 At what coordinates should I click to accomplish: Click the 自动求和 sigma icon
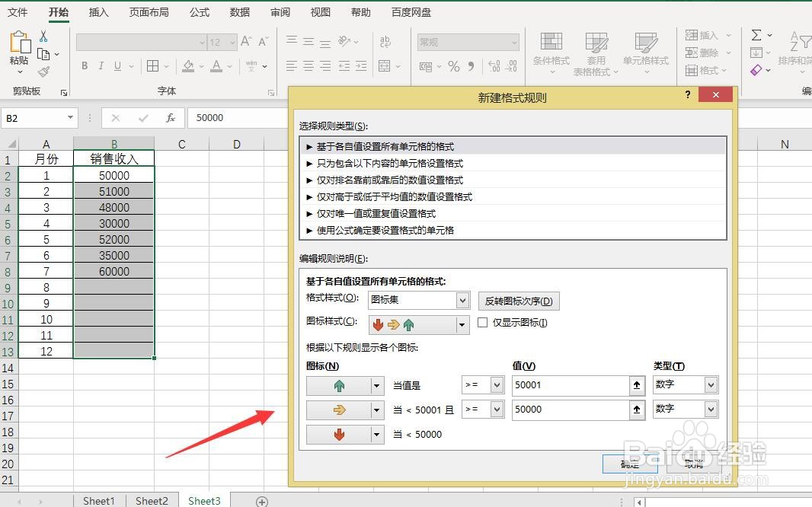756,34
